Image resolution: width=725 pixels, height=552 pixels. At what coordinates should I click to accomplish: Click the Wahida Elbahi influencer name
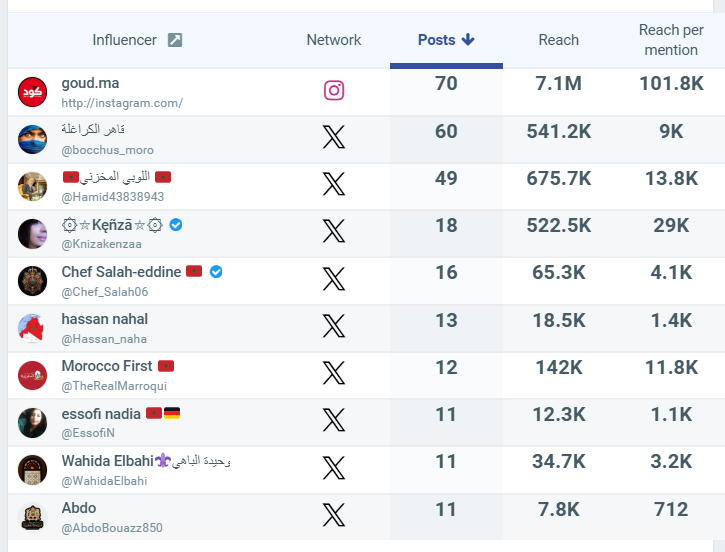click(x=108, y=461)
